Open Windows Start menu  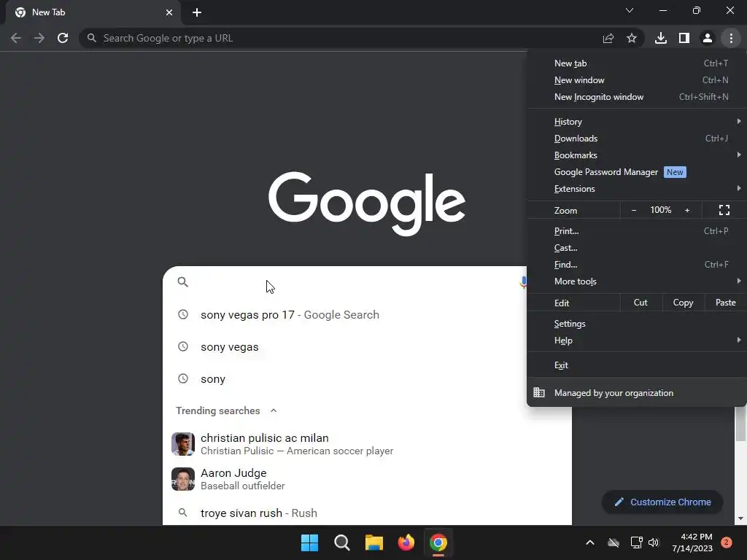coord(309,542)
